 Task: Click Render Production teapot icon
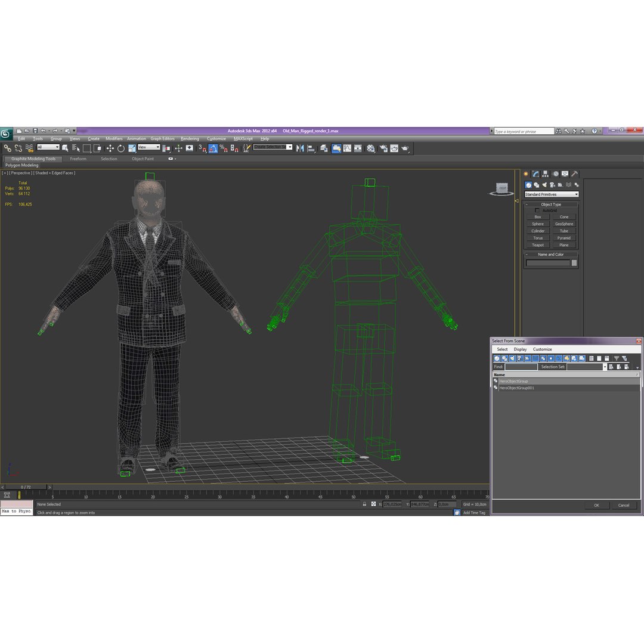click(405, 148)
